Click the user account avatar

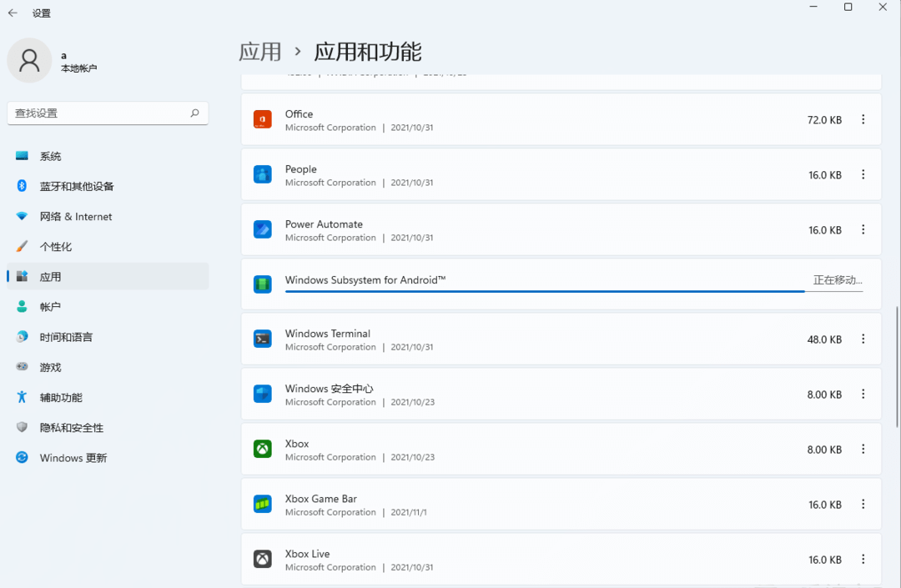pyautogui.click(x=28, y=60)
